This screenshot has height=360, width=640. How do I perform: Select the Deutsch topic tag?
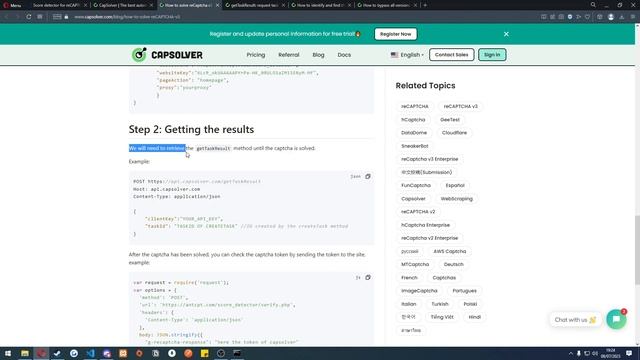(x=453, y=264)
